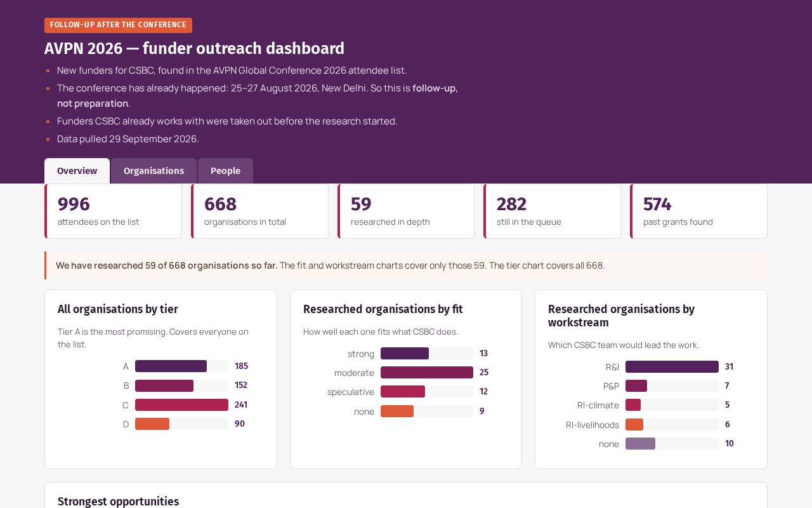This screenshot has width=812, height=508.
Task: Click the 'none' bar in the workstream chart
Action: pos(640,444)
